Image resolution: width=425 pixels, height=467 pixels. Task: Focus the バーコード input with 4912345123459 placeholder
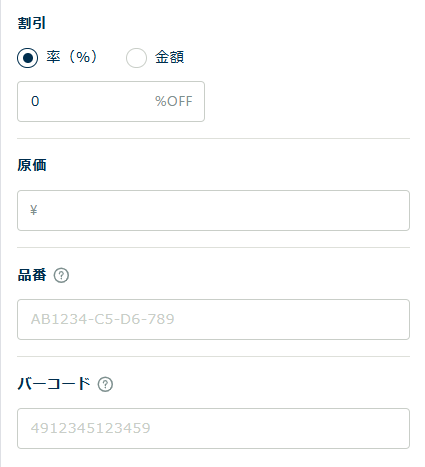coord(213,428)
